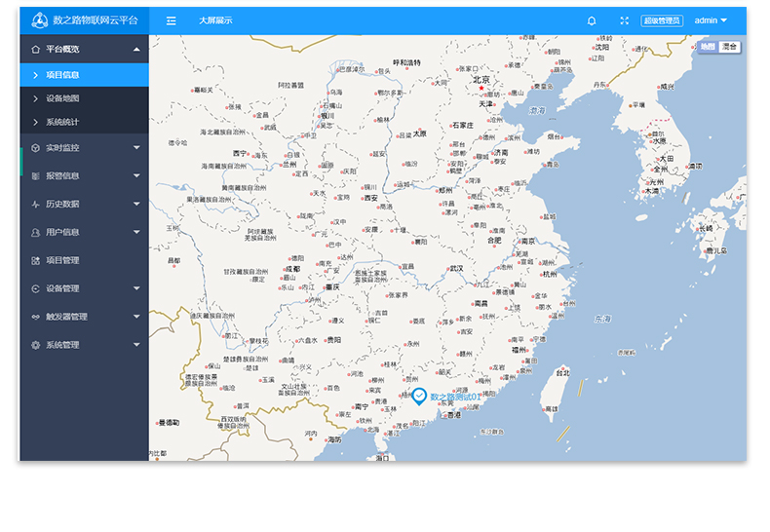This screenshot has height=532, width=770.
Task: Click the 实时监控 cube icon
Action: [35, 148]
